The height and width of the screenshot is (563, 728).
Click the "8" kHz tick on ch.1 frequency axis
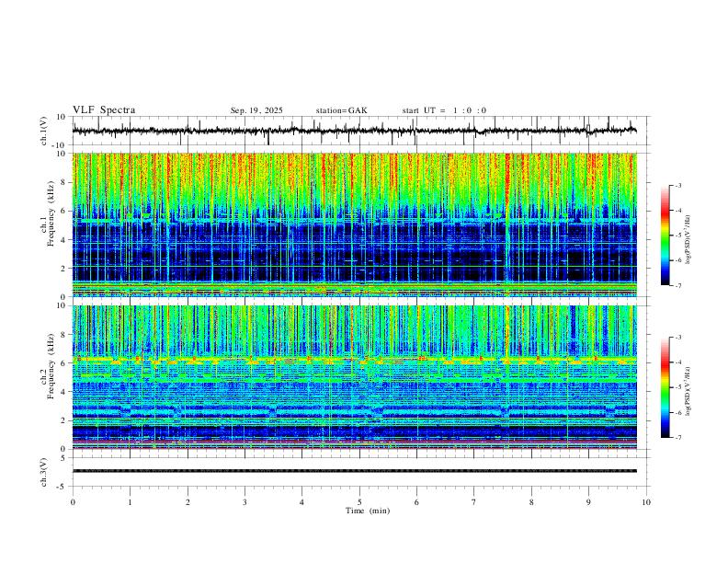(x=64, y=182)
